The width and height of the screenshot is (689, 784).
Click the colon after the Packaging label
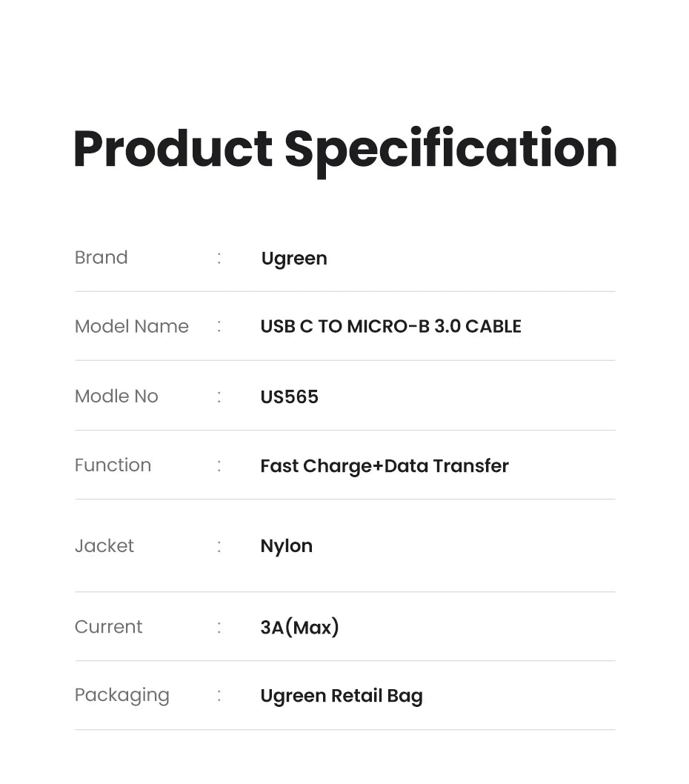coord(219,695)
